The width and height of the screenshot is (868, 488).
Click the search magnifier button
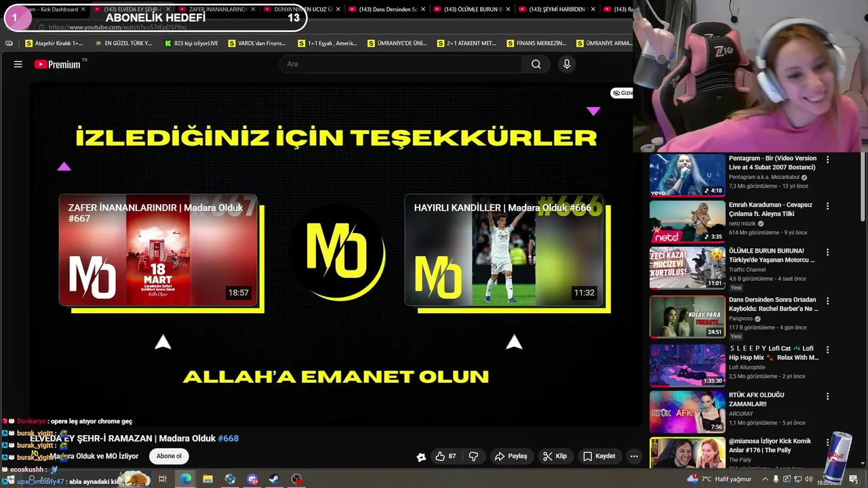tap(536, 64)
